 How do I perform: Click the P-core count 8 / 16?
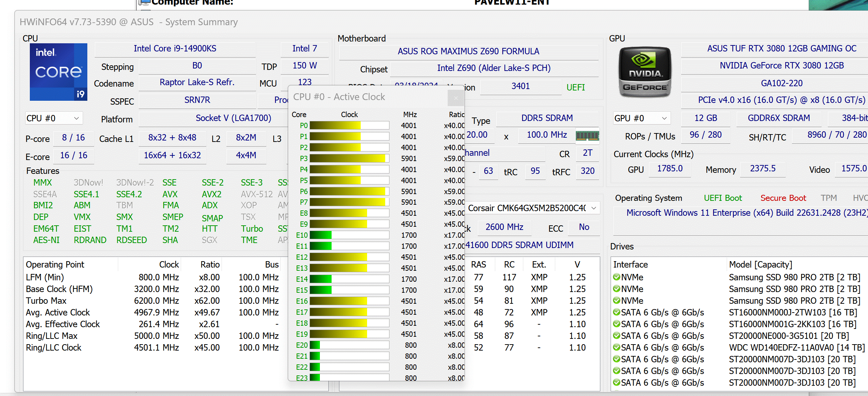(73, 138)
